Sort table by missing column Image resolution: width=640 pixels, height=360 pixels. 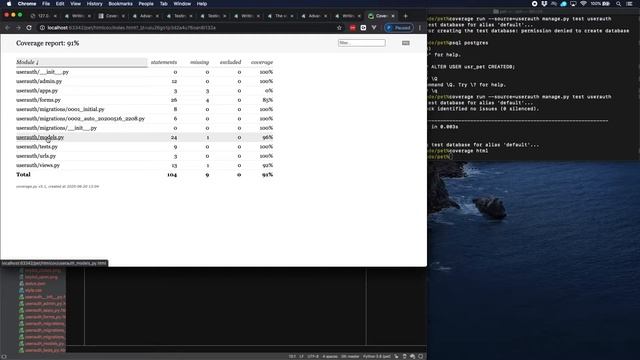coord(199,62)
